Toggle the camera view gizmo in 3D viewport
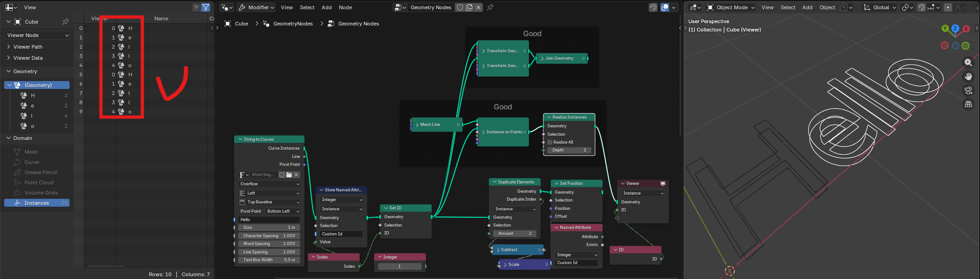 968,90
